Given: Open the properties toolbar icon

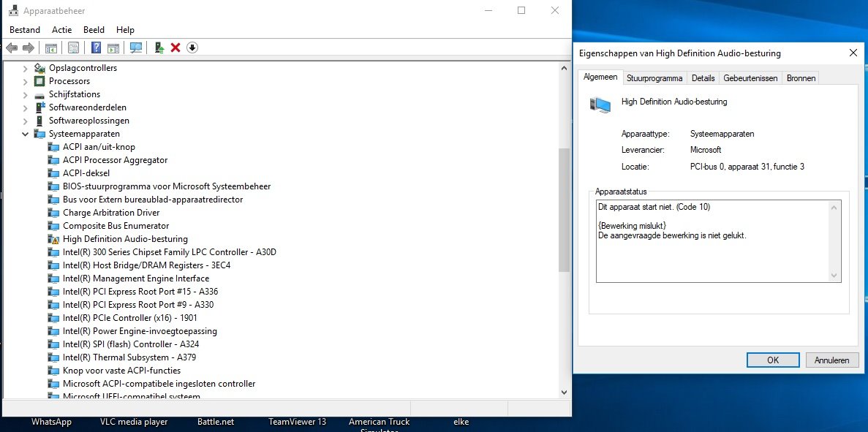Looking at the screenshot, I should click(x=73, y=48).
